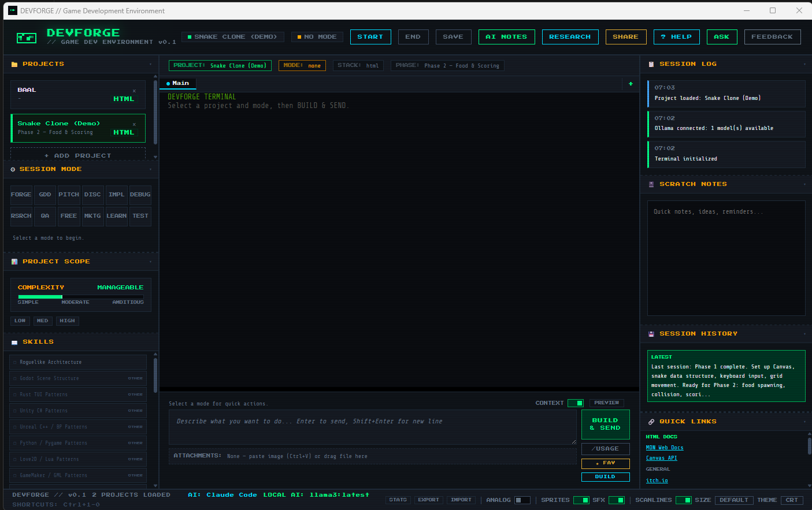Toggle the CONTEXT switch

coord(576,403)
